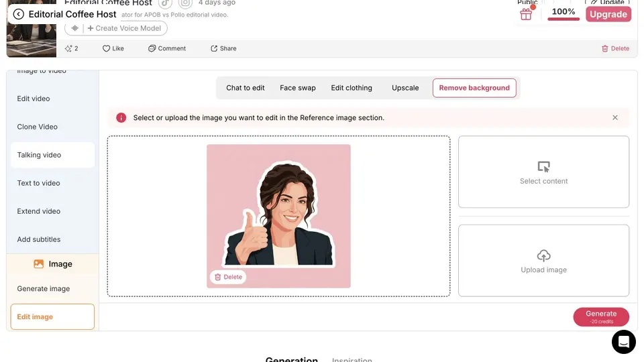Click the Image section picture icon
Viewport: 644px width, 362px height.
(x=39, y=264)
